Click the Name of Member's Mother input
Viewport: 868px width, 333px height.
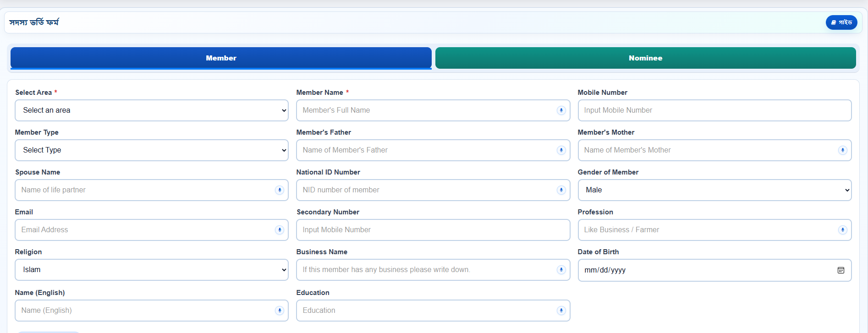(714, 150)
